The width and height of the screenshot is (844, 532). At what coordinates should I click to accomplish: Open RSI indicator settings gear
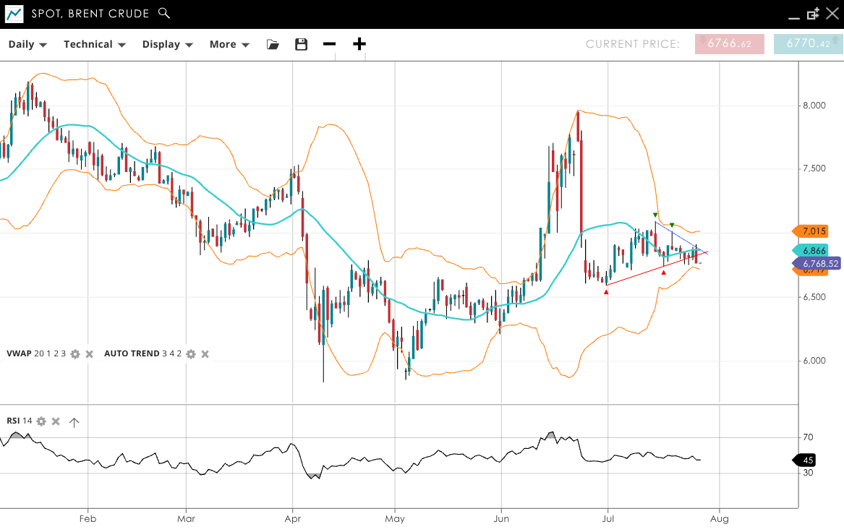click(x=41, y=421)
